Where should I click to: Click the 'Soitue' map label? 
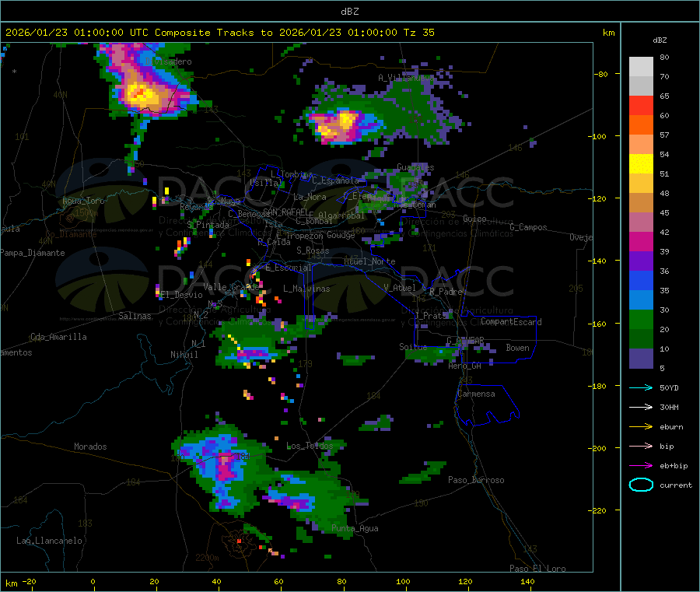click(x=413, y=346)
